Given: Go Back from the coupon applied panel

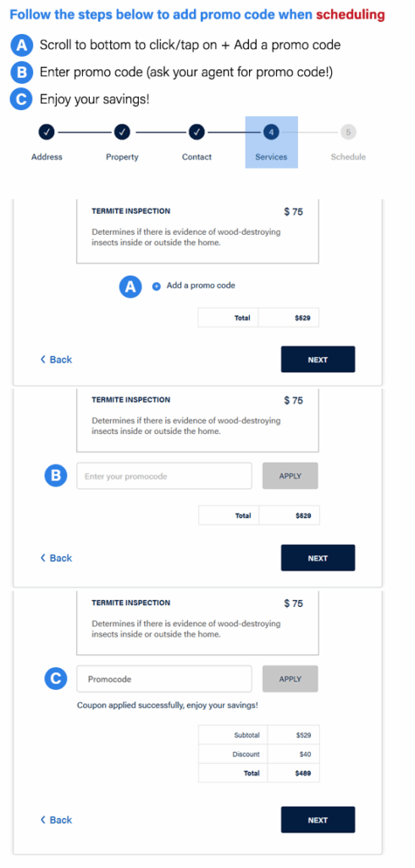Looking at the screenshot, I should point(57,820).
